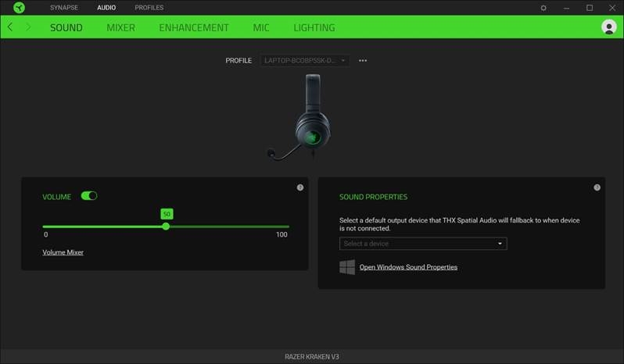Open the Volume Mixer link
The height and width of the screenshot is (364, 624).
tap(63, 252)
